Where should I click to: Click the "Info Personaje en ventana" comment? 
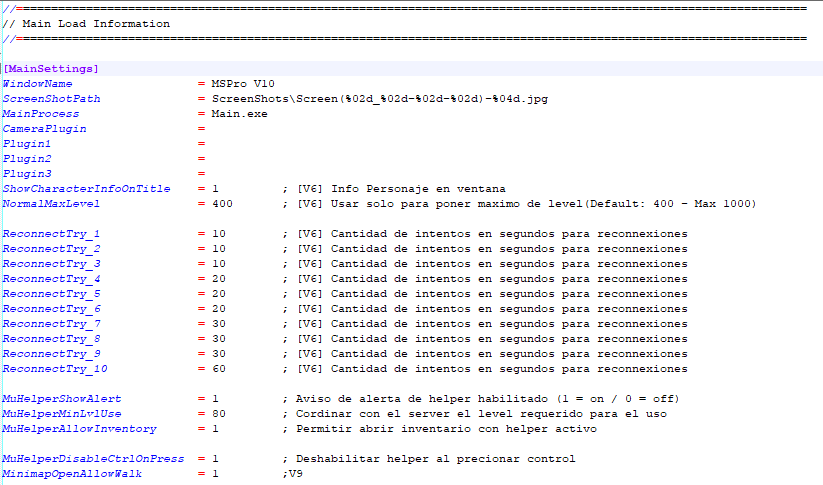click(418, 189)
